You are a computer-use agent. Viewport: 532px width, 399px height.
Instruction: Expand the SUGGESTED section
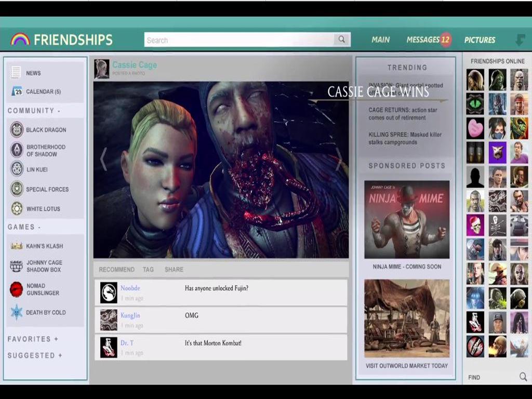[35, 355]
